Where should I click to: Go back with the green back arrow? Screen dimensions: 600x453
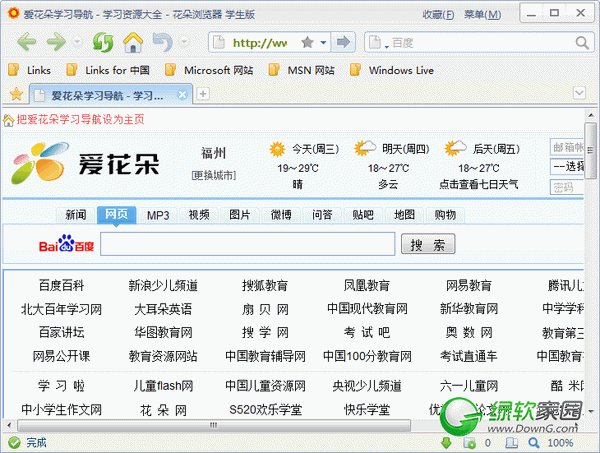(27, 42)
